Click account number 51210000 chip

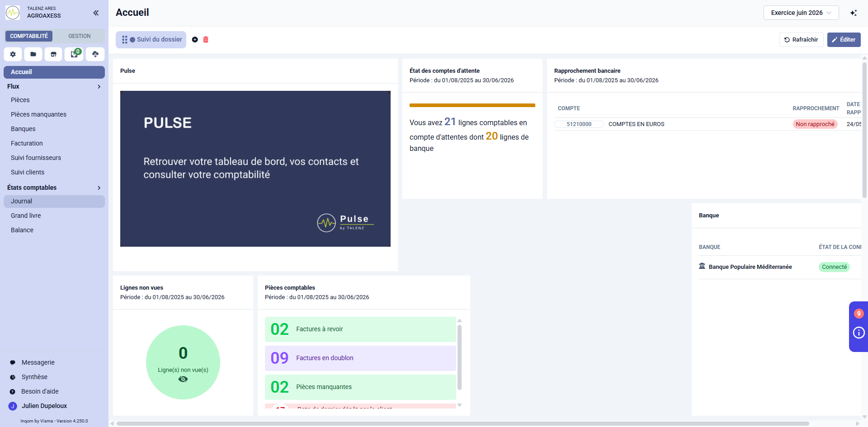click(x=579, y=124)
